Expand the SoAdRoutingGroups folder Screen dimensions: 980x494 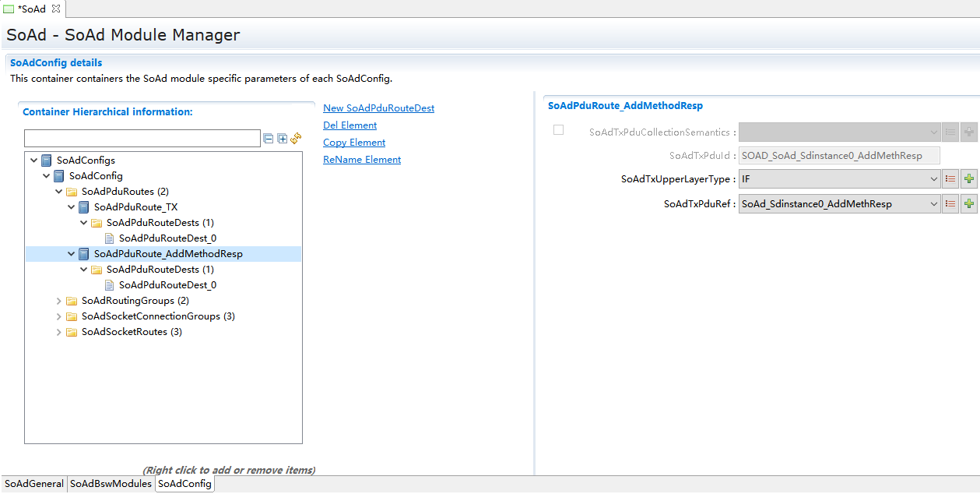(x=59, y=301)
